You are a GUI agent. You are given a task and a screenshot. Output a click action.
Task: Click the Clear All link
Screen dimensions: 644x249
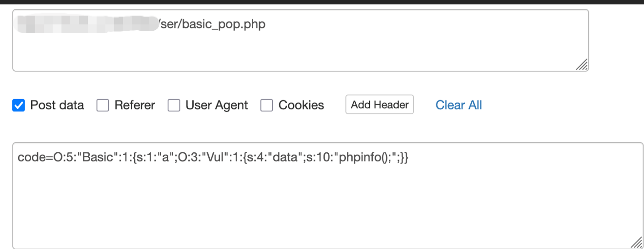[459, 105]
